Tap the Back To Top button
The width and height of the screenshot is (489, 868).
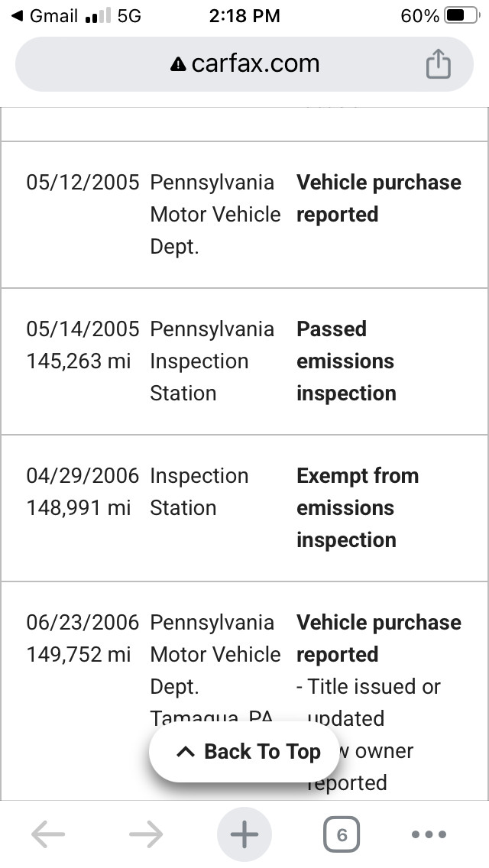click(x=244, y=752)
